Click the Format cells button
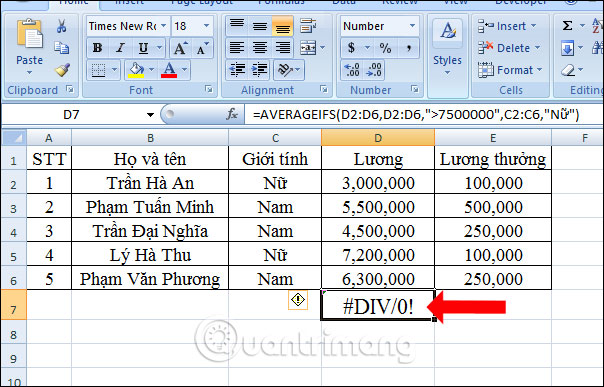This screenshot has width=604, height=387. coord(510,70)
